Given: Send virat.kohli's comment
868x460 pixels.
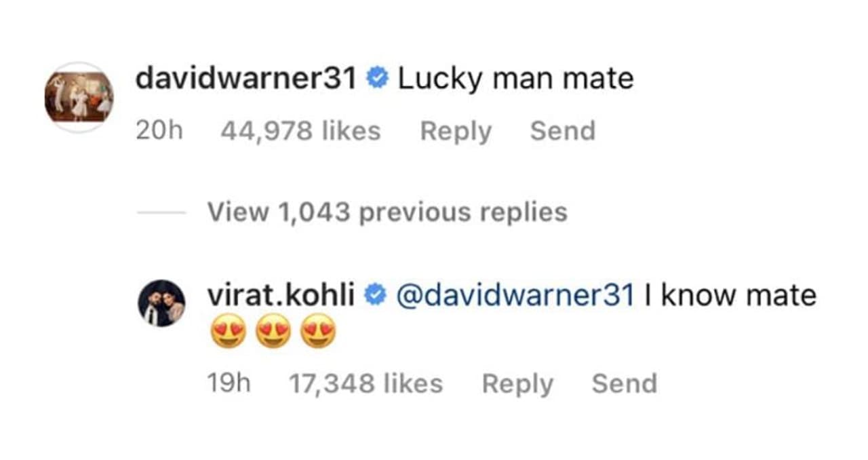Looking at the screenshot, I should pyautogui.click(x=625, y=384).
